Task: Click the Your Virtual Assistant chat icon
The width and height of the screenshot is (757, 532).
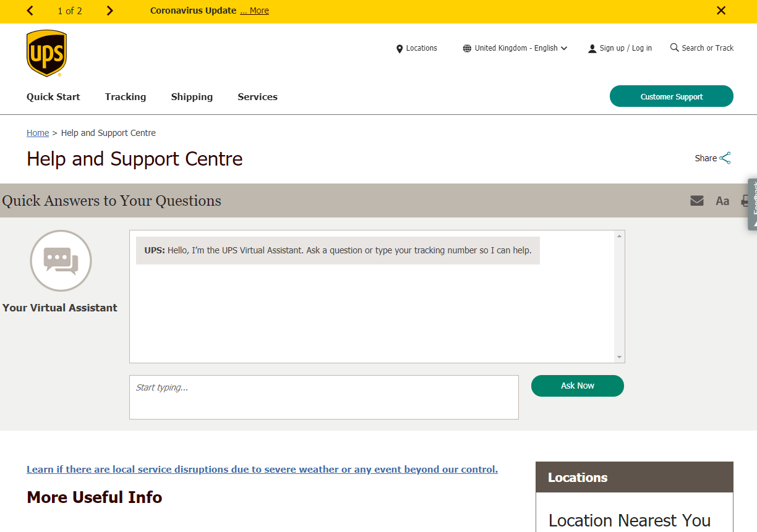Action: click(x=61, y=261)
